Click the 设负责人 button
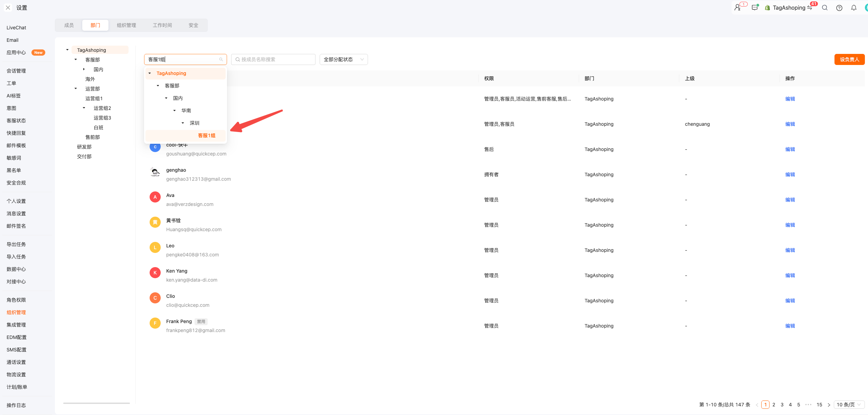This screenshot has width=868, height=415. [x=849, y=59]
